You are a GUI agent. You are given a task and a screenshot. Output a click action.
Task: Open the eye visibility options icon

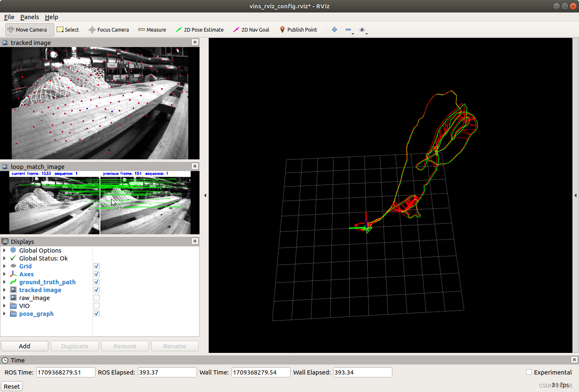[362, 30]
